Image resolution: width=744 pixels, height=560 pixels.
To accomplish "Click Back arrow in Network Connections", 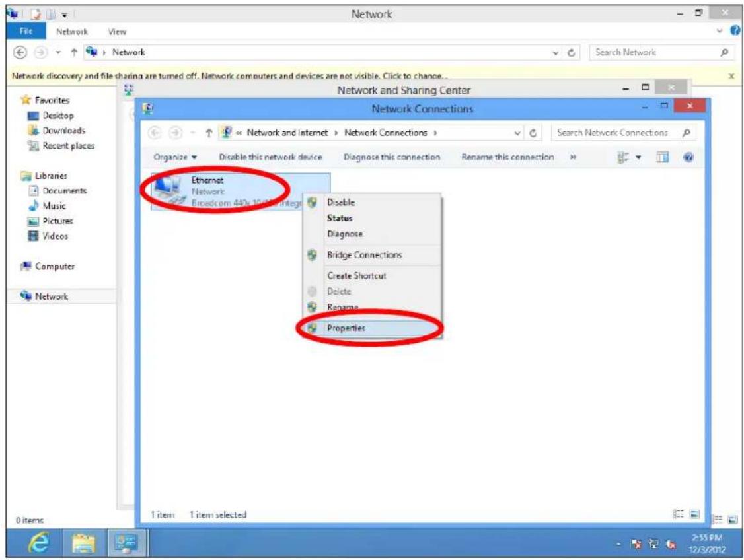I will (155, 133).
